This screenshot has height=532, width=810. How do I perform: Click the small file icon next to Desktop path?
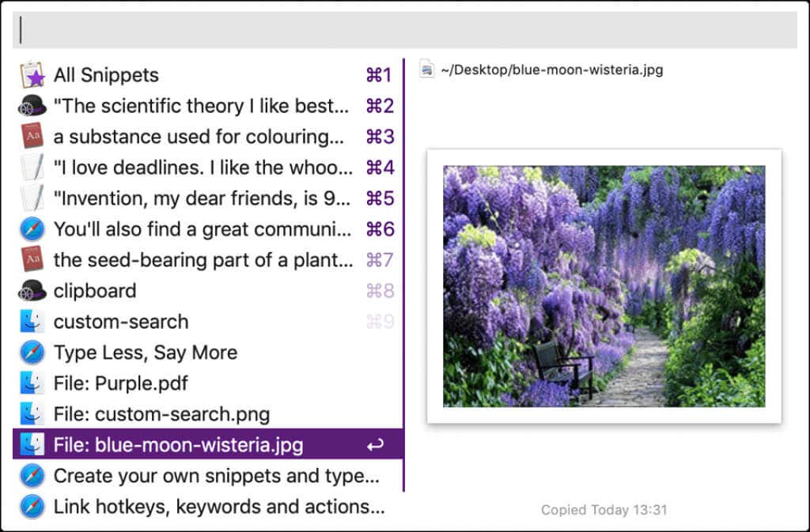[426, 69]
